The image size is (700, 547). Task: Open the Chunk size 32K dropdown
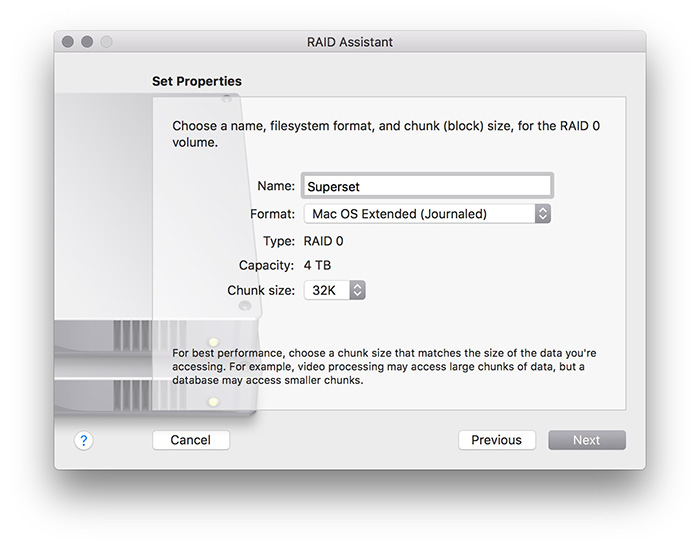tap(334, 290)
